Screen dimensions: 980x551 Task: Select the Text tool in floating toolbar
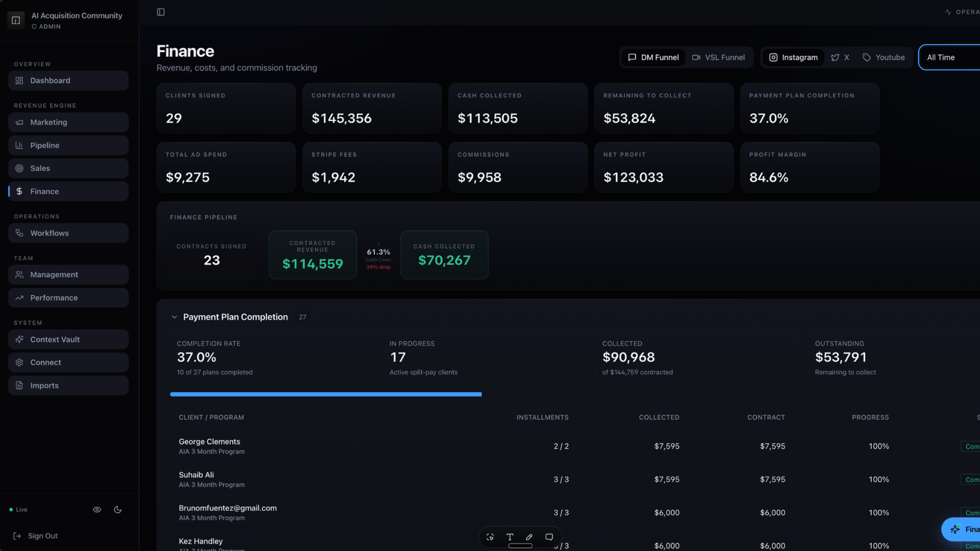tap(510, 537)
